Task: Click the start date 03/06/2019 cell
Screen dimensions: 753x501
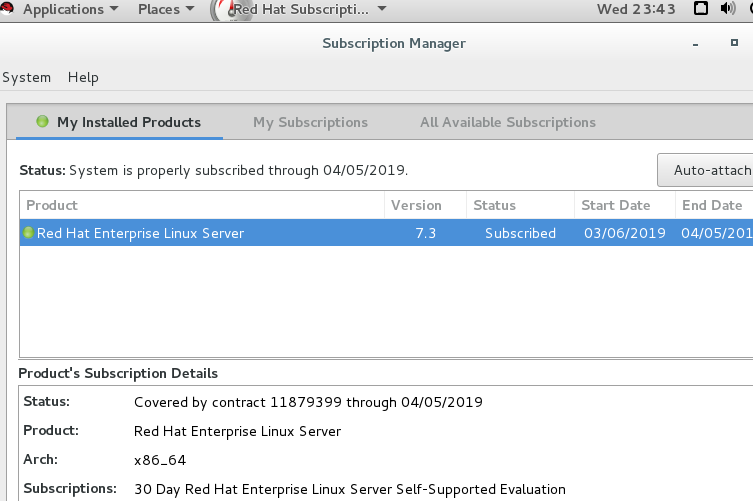Action: 625,233
